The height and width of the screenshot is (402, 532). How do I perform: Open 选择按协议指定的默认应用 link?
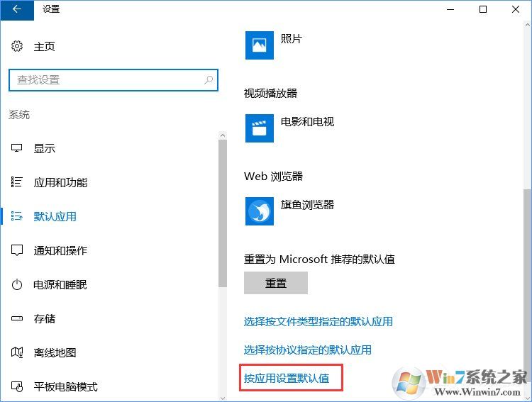point(307,350)
